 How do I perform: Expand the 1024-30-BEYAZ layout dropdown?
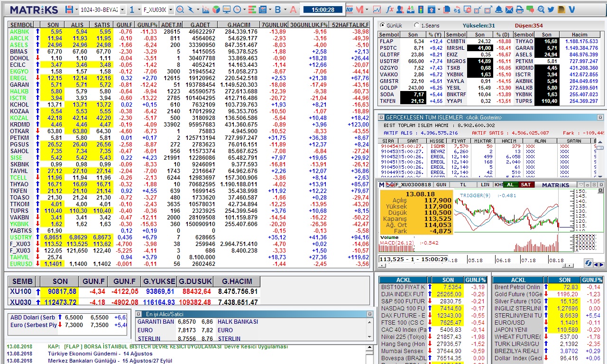tap(122, 9)
